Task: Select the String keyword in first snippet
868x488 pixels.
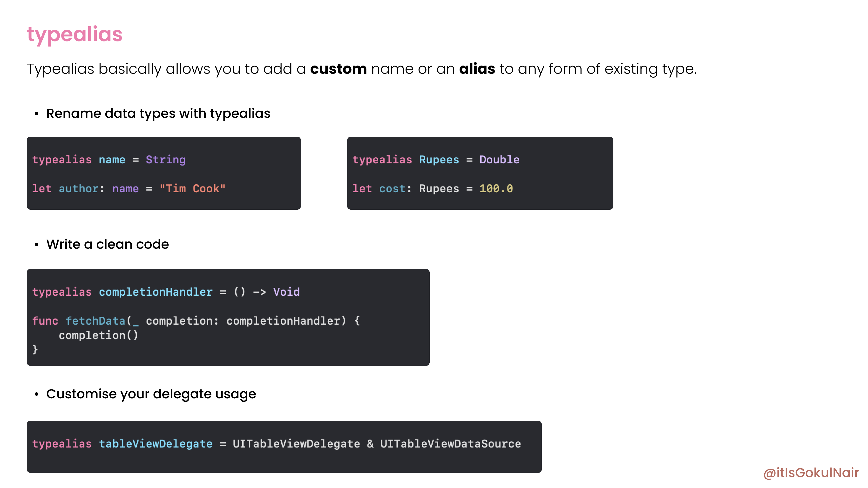Action: coord(165,160)
